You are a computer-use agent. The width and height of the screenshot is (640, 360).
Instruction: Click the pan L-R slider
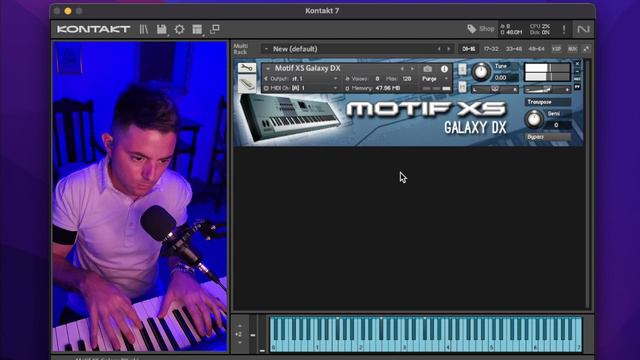495,89
